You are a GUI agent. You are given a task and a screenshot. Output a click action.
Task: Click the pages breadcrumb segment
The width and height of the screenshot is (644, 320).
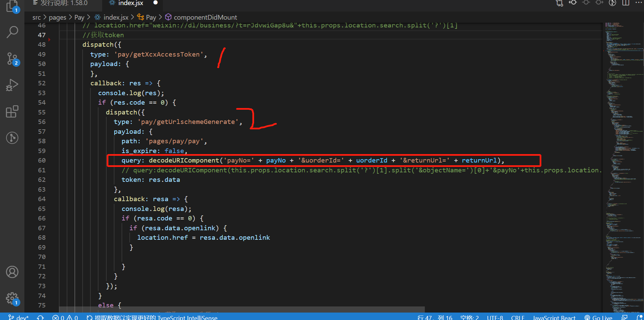point(58,17)
